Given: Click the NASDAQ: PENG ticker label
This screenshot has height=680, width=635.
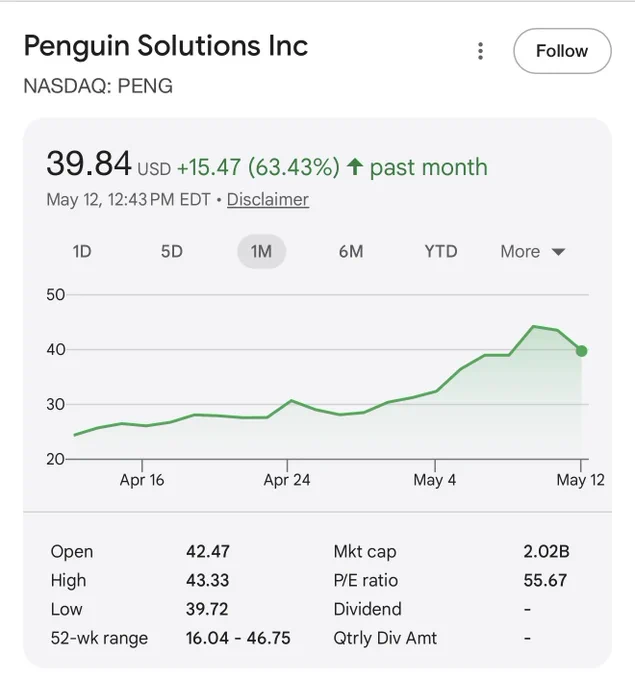Looking at the screenshot, I should tap(98, 86).
